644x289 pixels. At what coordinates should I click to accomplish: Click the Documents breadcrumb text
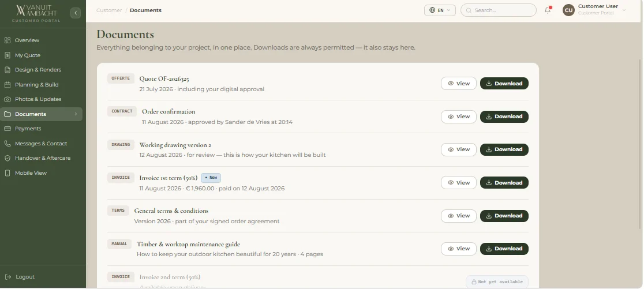tap(145, 10)
